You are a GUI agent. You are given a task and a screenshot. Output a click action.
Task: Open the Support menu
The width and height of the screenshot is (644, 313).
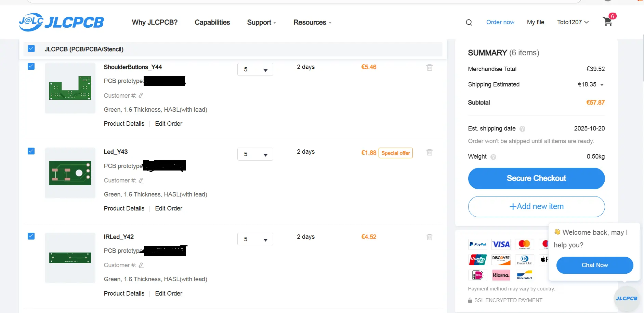261,23
